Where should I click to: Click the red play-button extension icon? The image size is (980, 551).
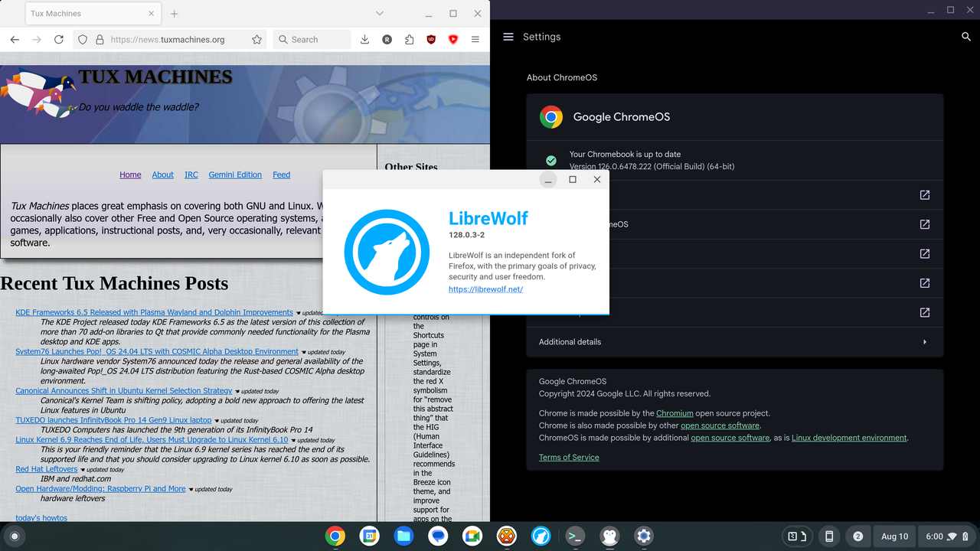click(453, 40)
